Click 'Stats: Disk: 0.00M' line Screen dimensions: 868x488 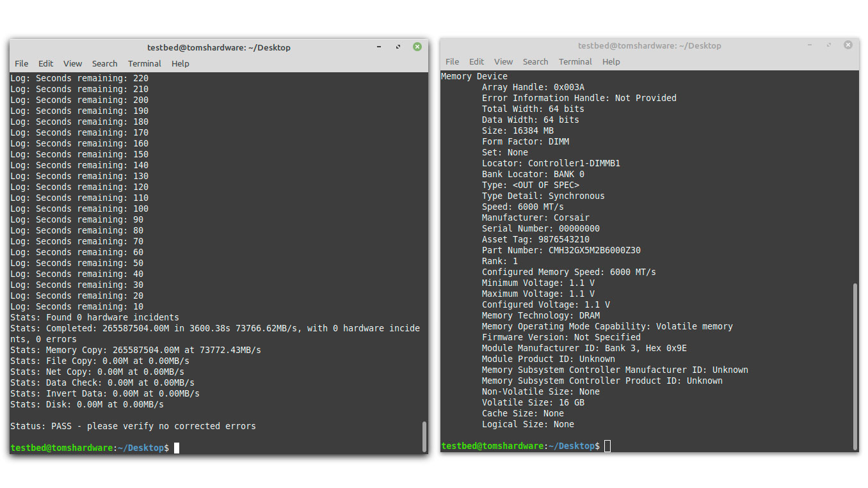[87, 404]
